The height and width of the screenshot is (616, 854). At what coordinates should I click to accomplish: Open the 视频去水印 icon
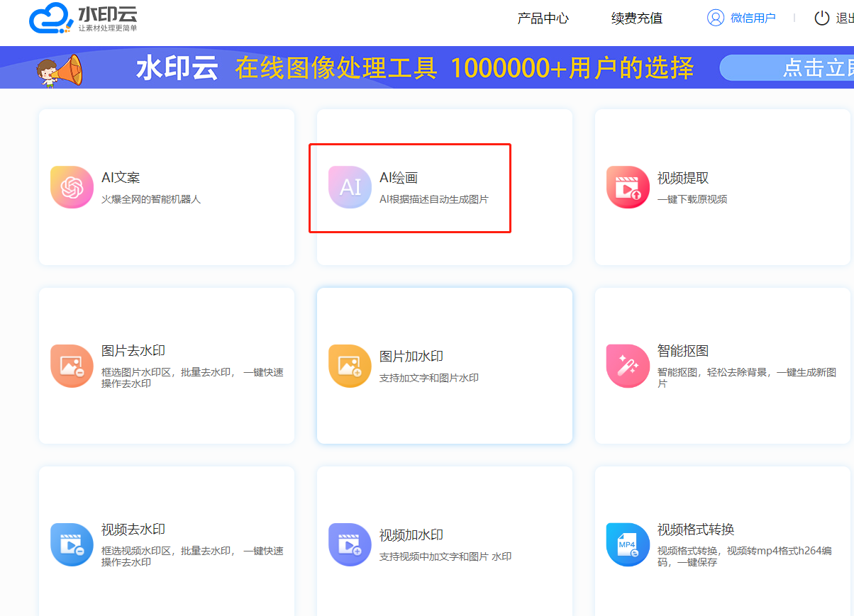72,544
